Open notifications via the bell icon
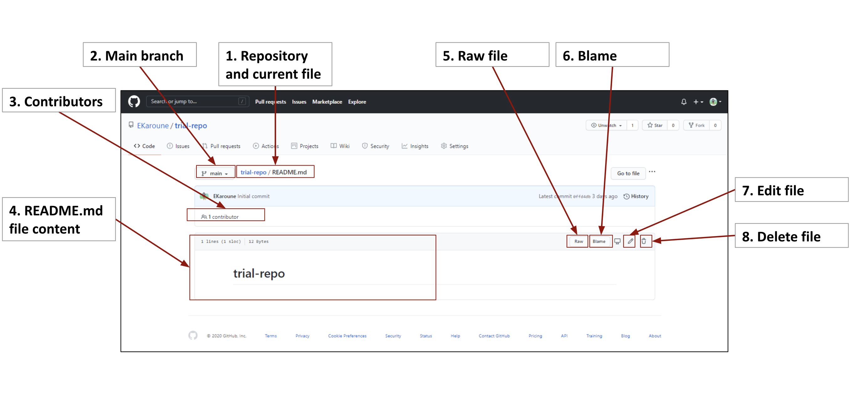 684,102
